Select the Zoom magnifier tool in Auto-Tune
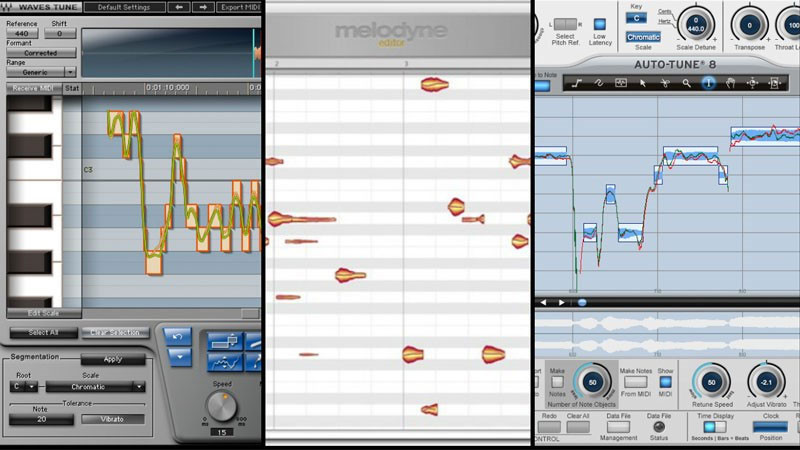This screenshot has height=450, width=800. [x=687, y=83]
